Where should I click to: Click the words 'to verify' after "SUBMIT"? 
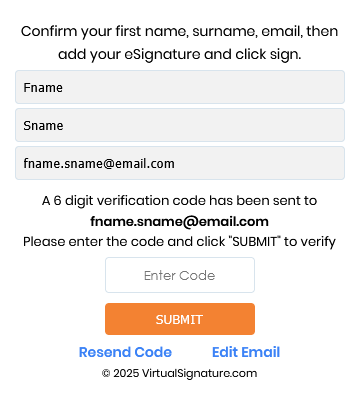tap(310, 242)
